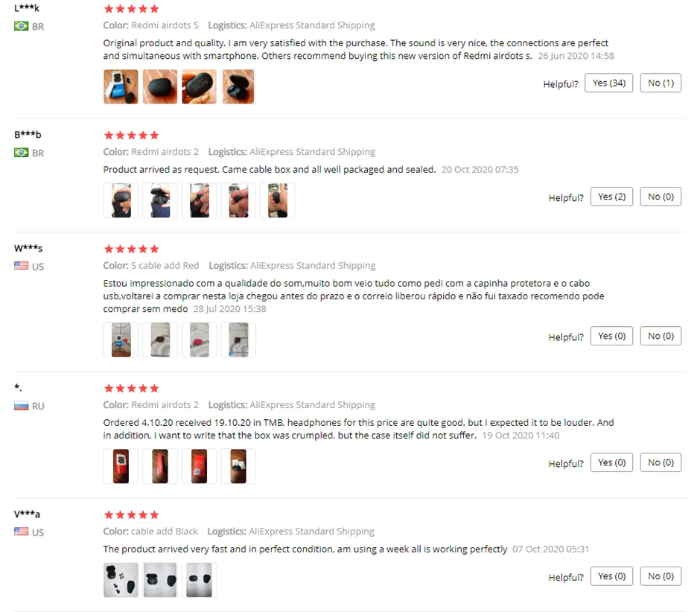Mark B***b's review helpful with Yes (2)

(611, 197)
